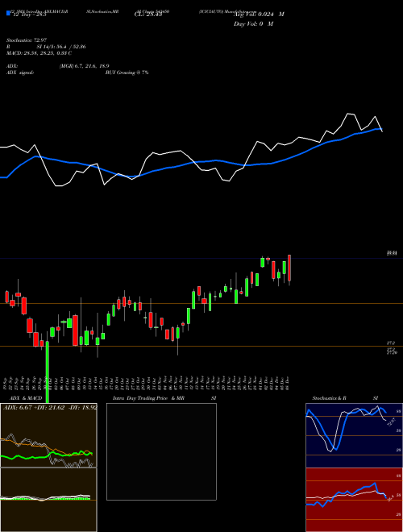Viewport: 403px width, 532px height.
Task: Click the 'MACD: 28.58, 28.25, 0.33 C' line
Action: (x=39, y=53)
